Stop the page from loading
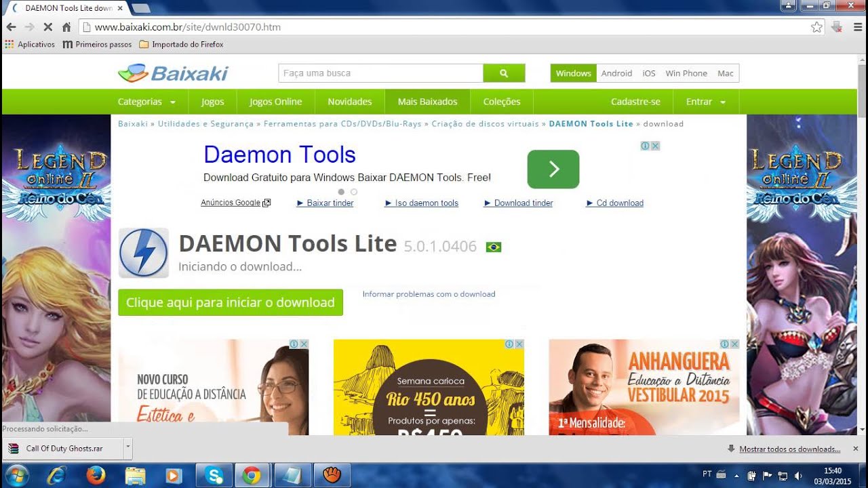Viewport: 868px width, 488px height. point(47,27)
